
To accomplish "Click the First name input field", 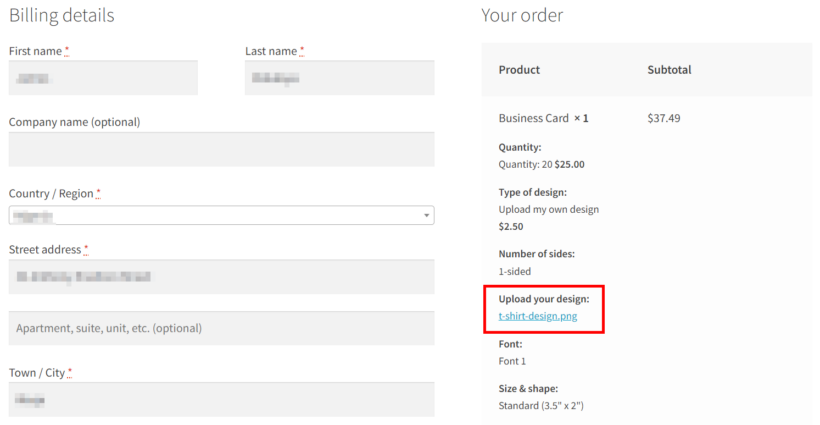I will [103, 77].
